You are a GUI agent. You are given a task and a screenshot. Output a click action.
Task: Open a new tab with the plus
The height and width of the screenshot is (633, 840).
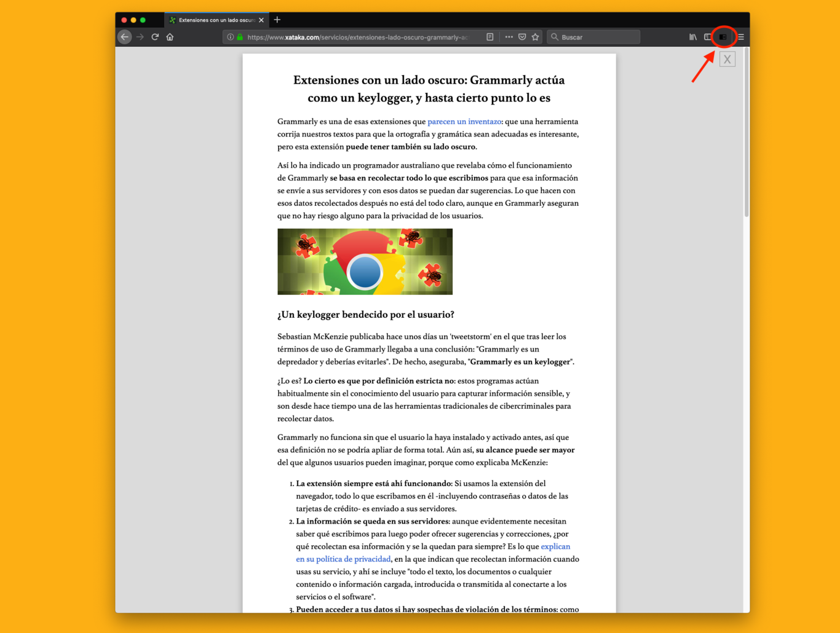click(277, 19)
